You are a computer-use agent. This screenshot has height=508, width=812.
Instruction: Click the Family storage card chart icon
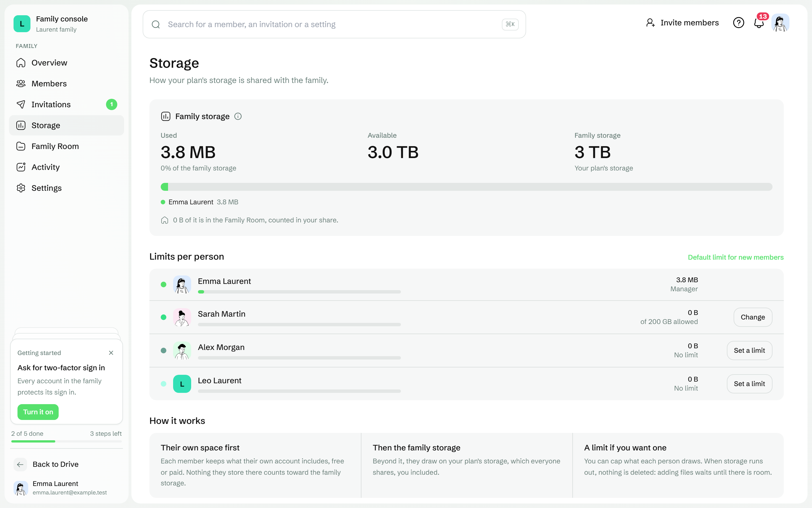coord(166,116)
